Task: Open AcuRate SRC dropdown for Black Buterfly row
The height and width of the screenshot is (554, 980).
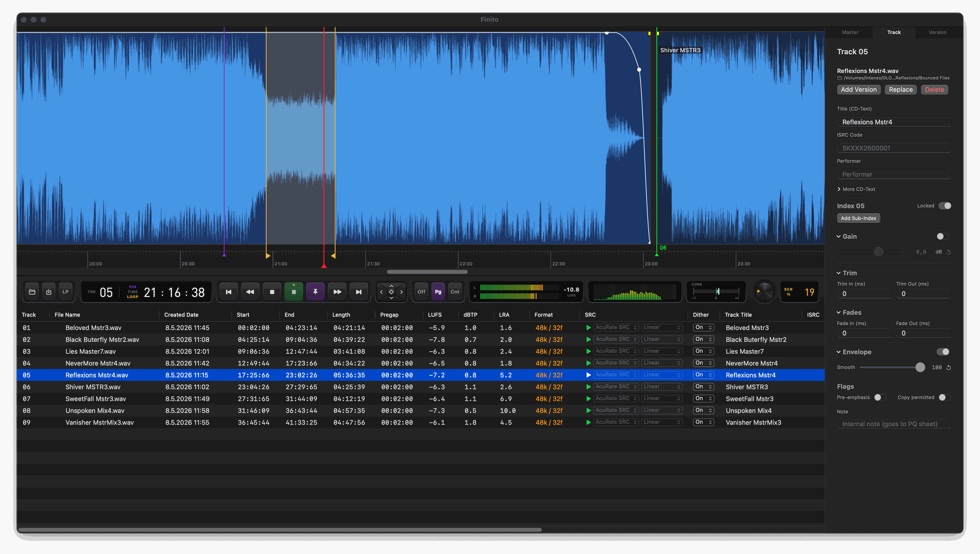Action: click(616, 340)
